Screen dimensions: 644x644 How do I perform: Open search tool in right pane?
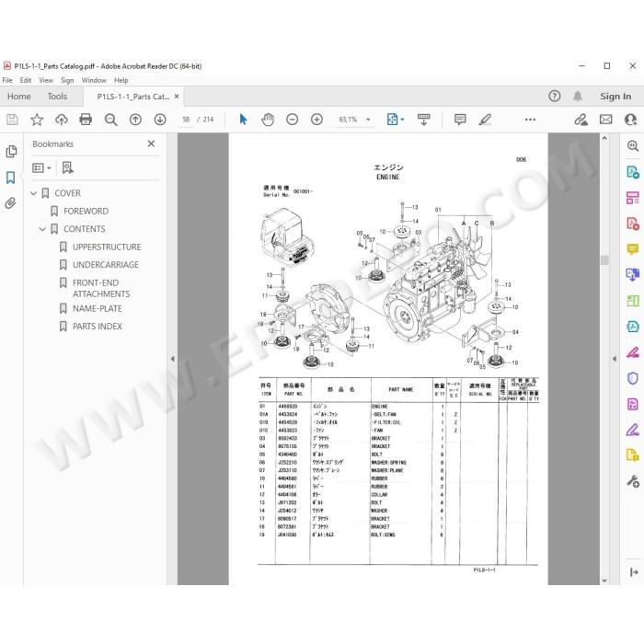coord(633,145)
